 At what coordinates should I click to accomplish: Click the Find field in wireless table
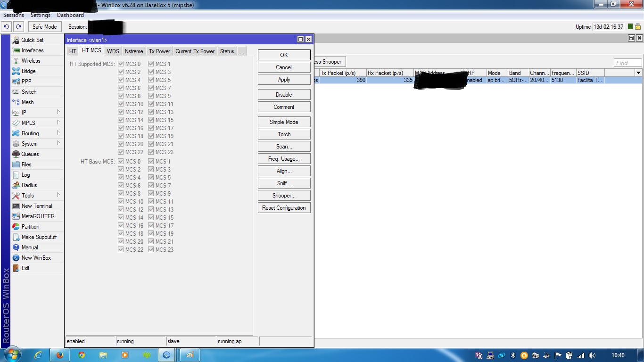627,63
